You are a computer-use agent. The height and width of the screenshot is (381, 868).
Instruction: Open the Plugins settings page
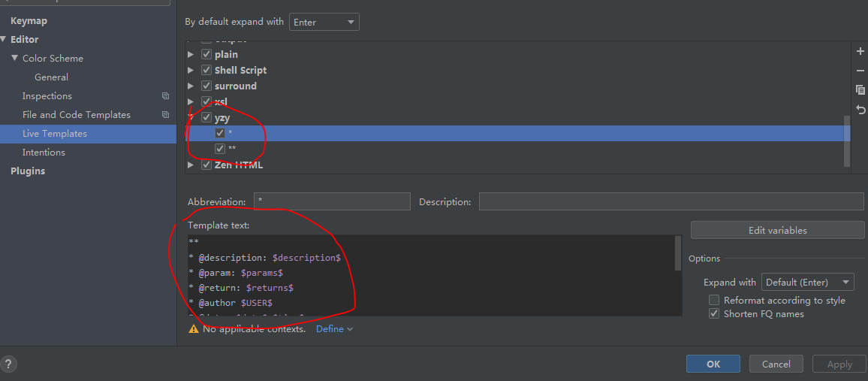click(x=28, y=171)
